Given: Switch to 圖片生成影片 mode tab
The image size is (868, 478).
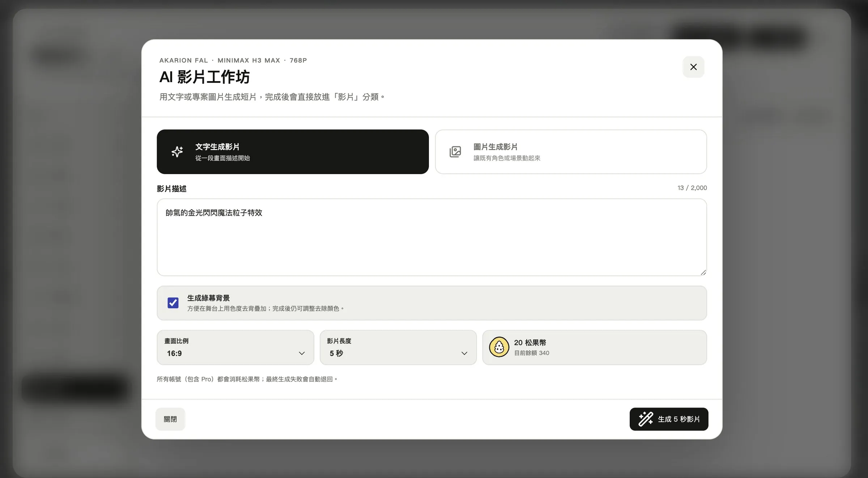Looking at the screenshot, I should [571, 152].
